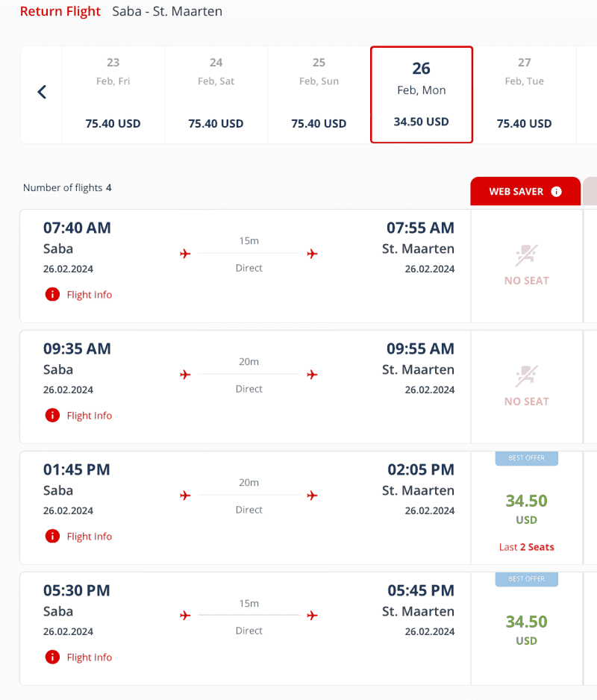Open Flight Info icon for 07:40 AM flight

coord(52,295)
